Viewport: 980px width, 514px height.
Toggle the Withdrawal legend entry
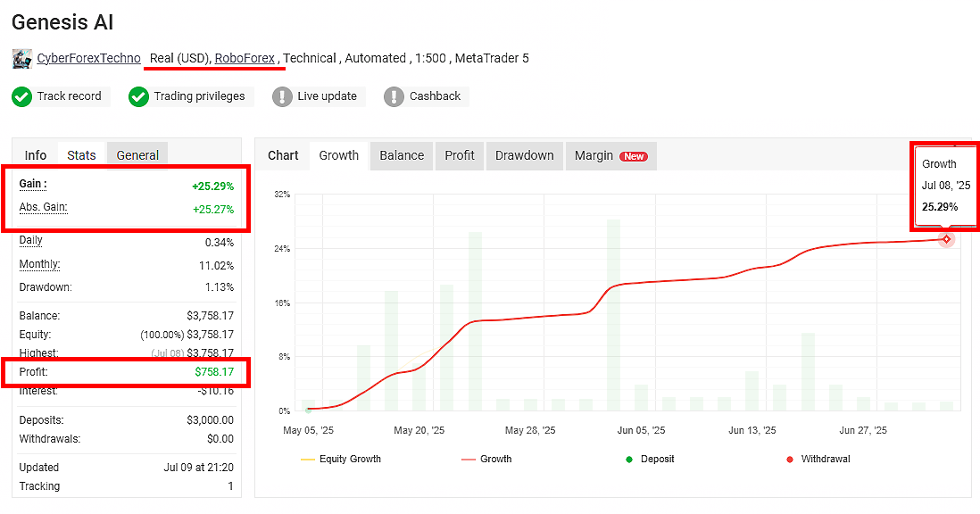[818, 459]
